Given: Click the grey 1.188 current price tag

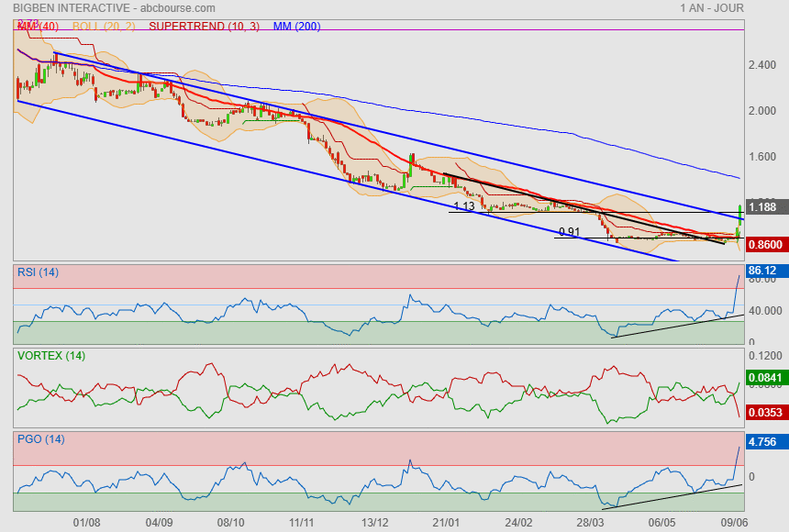Looking at the screenshot, I should [765, 207].
